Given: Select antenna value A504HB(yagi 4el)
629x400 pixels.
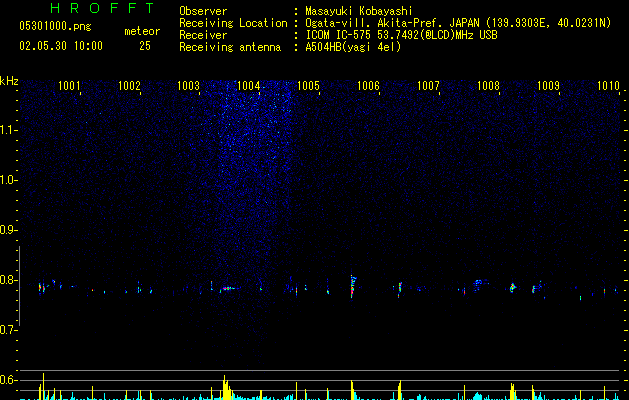Looking at the screenshot, I should (353, 47).
